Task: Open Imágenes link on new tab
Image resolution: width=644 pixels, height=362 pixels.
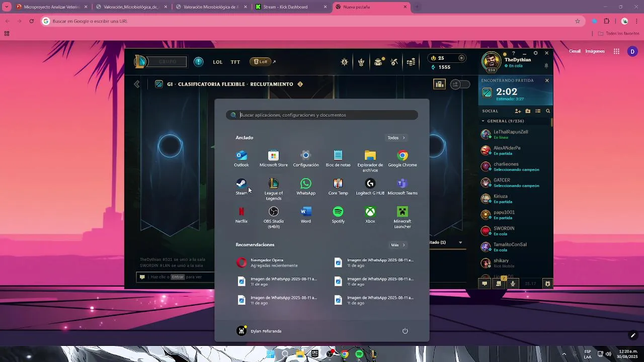Action: coord(595,51)
